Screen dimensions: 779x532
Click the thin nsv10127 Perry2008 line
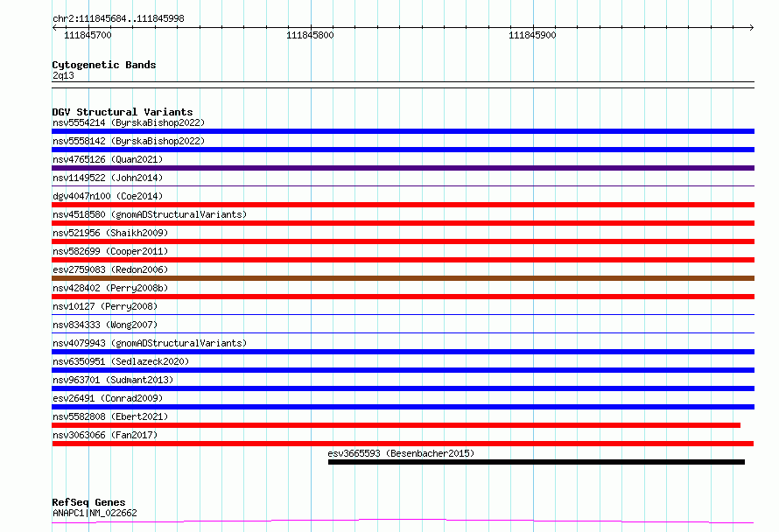click(x=403, y=314)
